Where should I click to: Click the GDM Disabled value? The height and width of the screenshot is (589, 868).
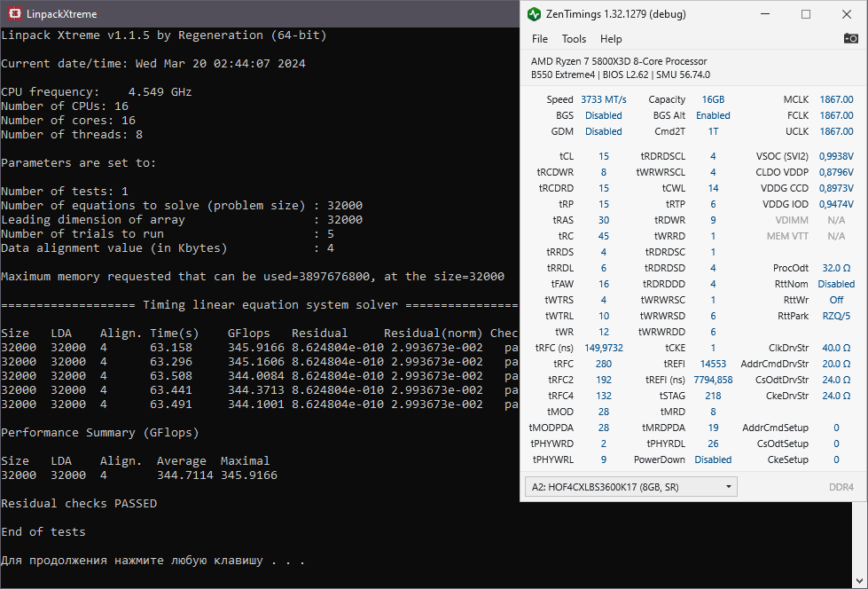point(604,132)
